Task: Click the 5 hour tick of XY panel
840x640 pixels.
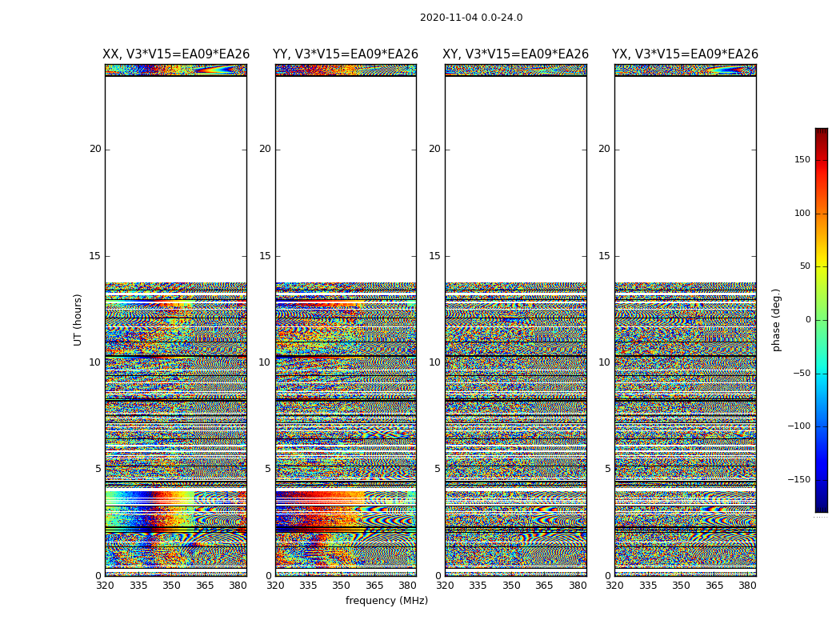Action: [438, 469]
